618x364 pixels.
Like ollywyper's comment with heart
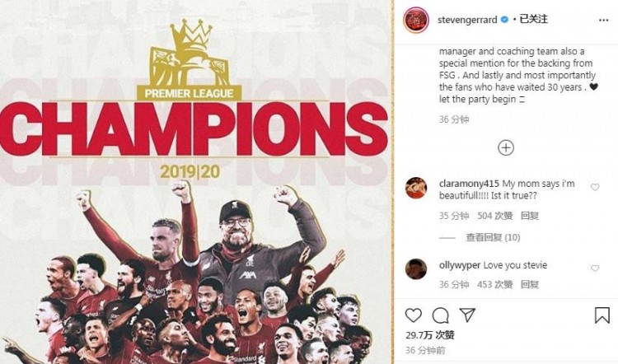tap(595, 268)
